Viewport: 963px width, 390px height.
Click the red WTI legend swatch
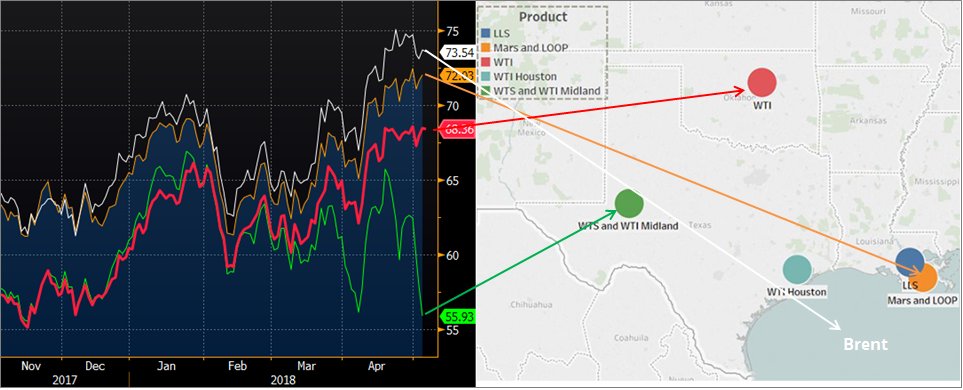[486, 62]
